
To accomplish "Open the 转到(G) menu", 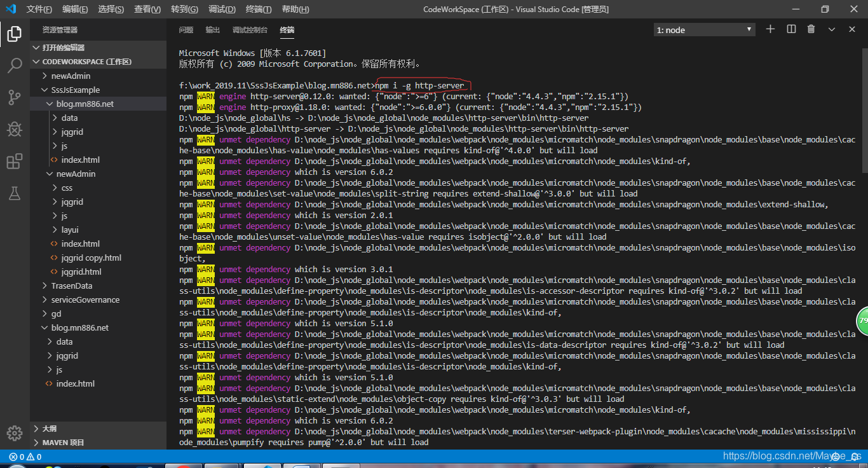I will pyautogui.click(x=184, y=10).
